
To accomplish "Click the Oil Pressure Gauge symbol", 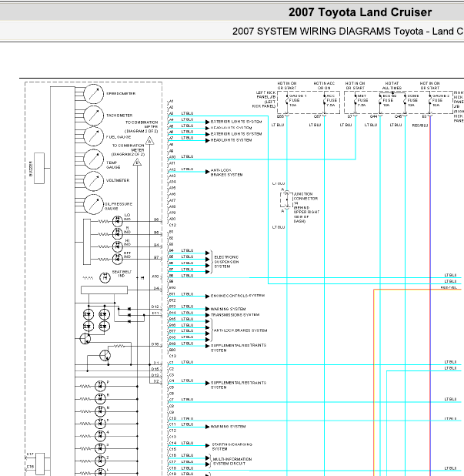I will pos(93,205).
